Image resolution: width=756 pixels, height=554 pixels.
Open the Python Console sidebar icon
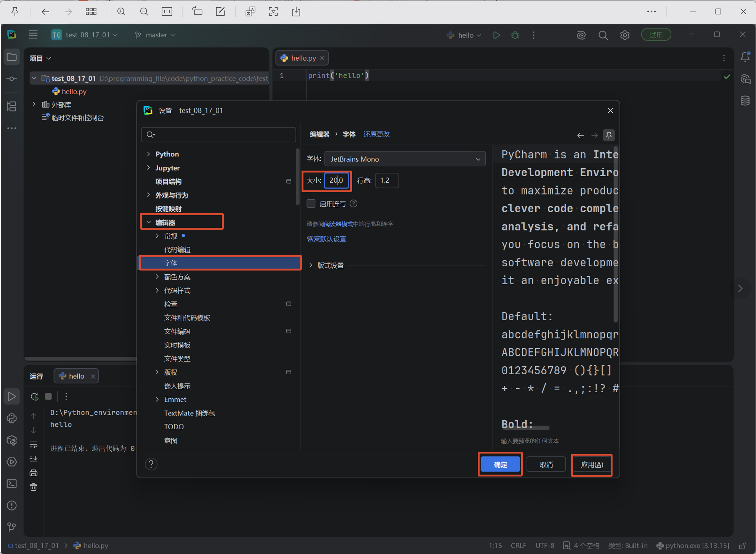point(12,418)
